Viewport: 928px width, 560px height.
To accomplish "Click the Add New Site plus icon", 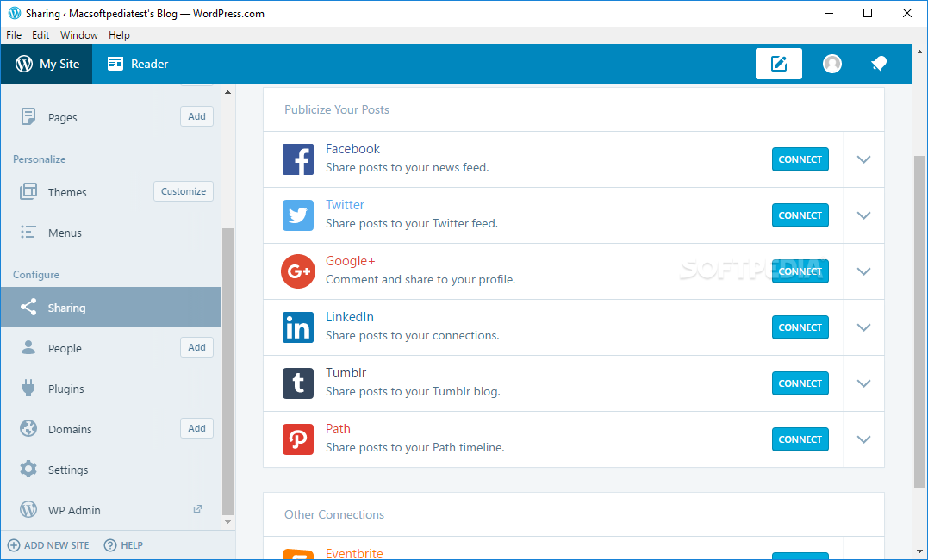I will (x=14, y=545).
